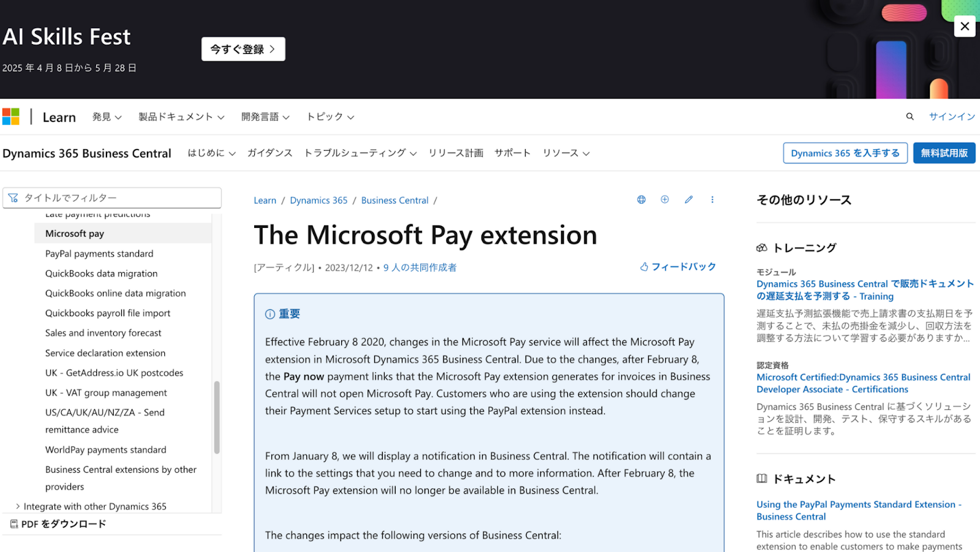Select Sales and inventory forecast item

pyautogui.click(x=104, y=333)
